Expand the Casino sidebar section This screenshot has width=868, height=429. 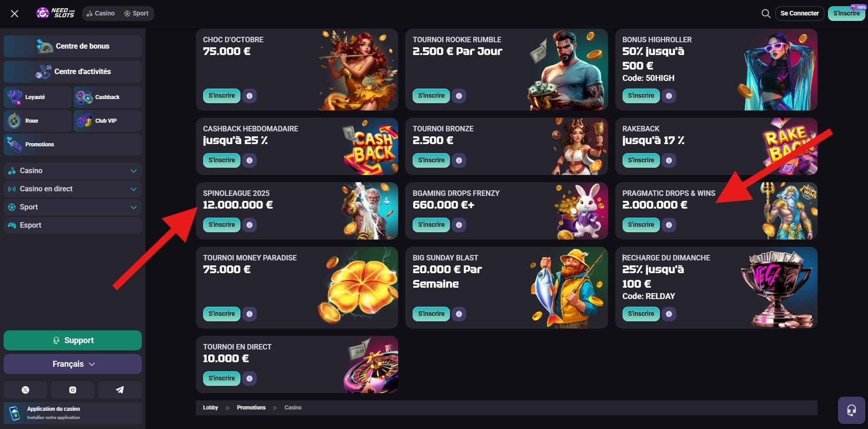click(x=73, y=171)
